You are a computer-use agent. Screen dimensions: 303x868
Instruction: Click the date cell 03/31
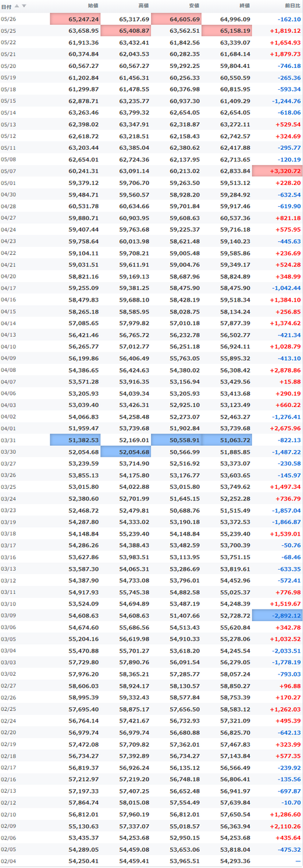(x=8, y=440)
